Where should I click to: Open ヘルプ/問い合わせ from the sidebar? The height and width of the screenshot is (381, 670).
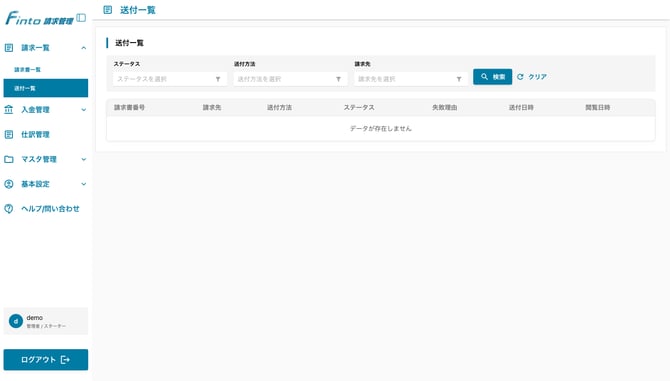[50, 209]
